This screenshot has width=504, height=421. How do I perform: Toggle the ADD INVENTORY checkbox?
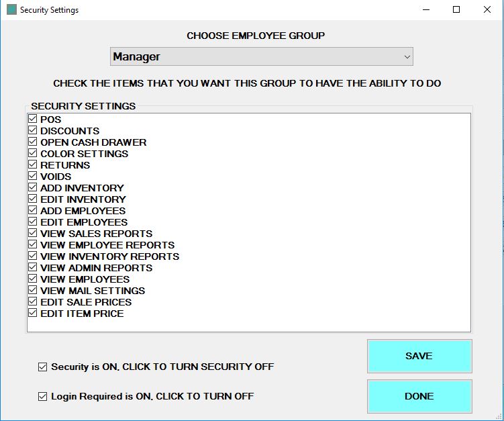point(32,188)
